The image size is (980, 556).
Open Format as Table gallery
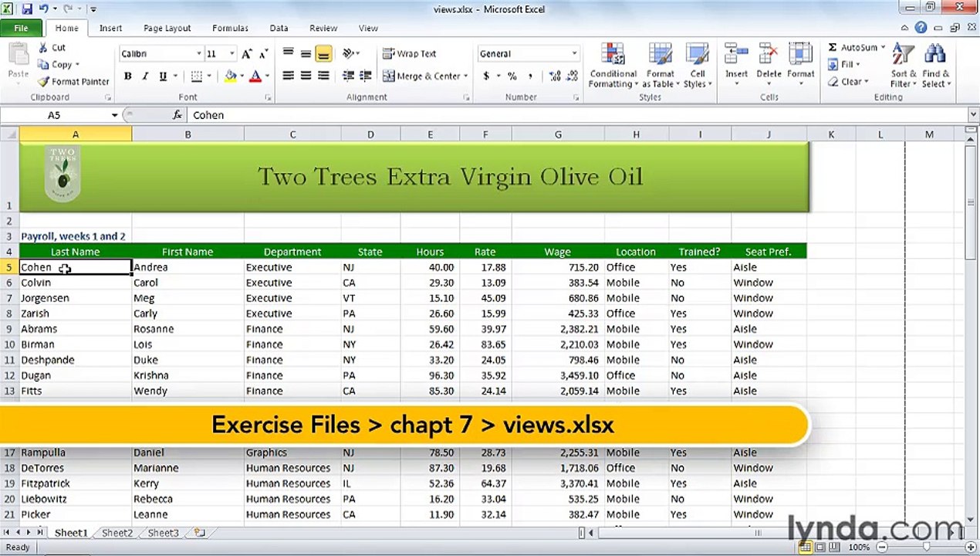point(660,66)
